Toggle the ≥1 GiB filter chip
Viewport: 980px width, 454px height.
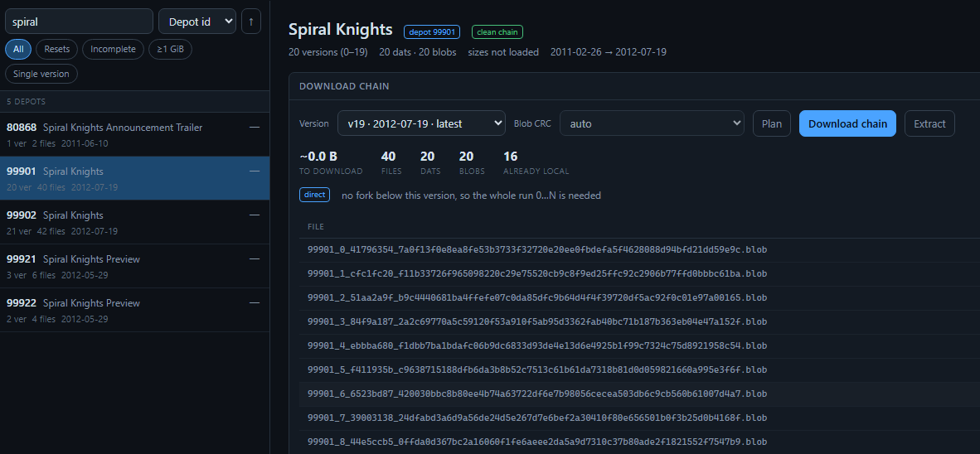(170, 50)
